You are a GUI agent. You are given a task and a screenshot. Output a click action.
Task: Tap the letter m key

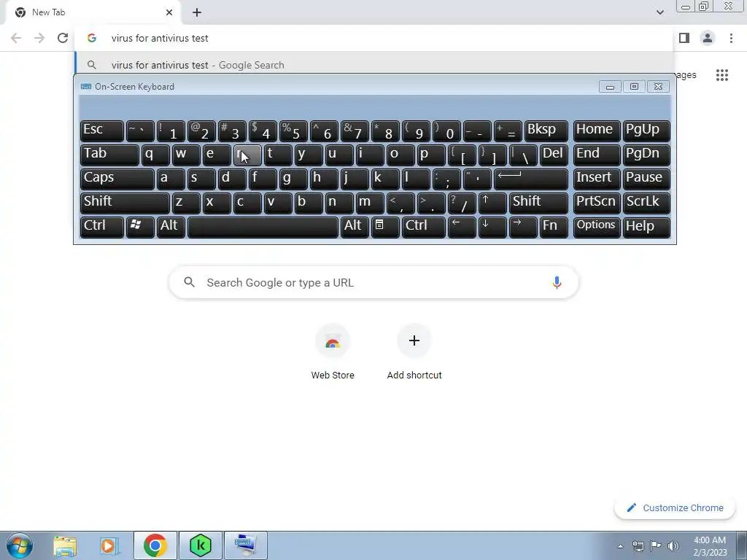(x=370, y=203)
